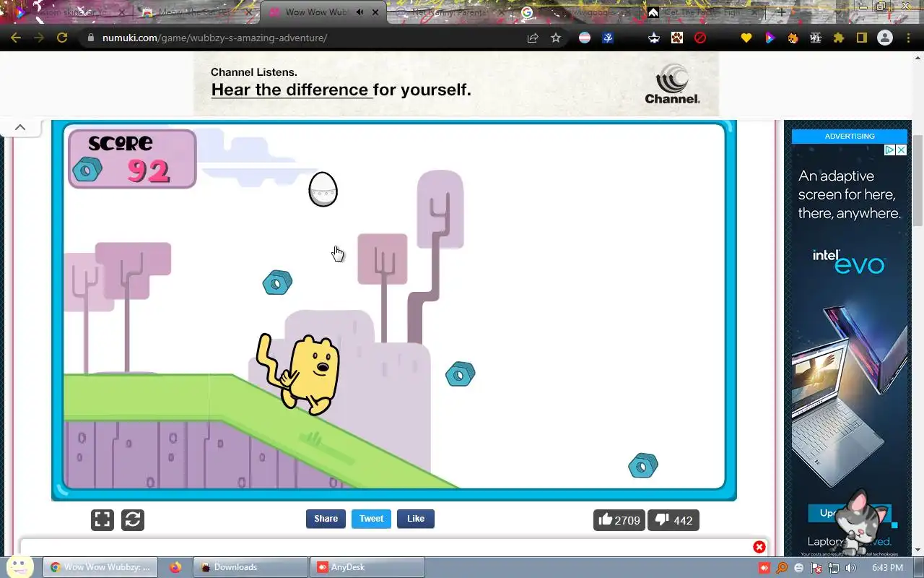
Task: Switch to the Get The Facts tab
Action: (x=704, y=12)
